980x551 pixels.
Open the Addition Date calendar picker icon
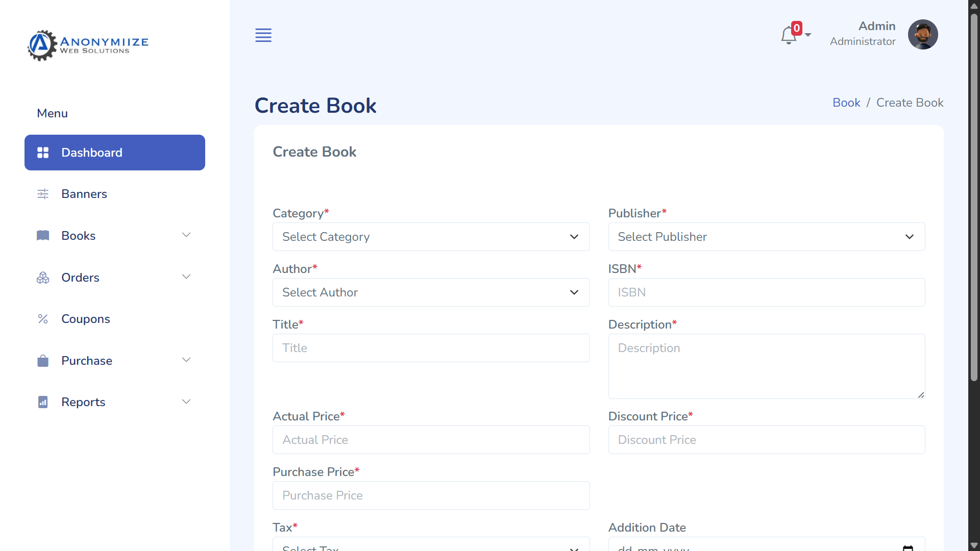[908, 548]
